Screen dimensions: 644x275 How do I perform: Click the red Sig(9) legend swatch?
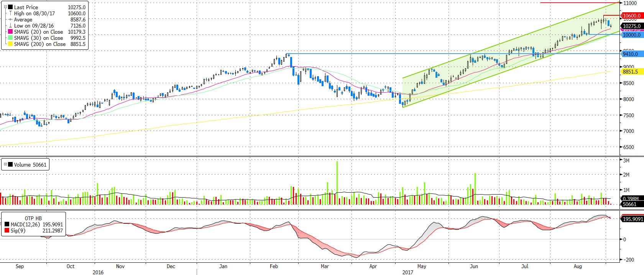tap(7, 231)
